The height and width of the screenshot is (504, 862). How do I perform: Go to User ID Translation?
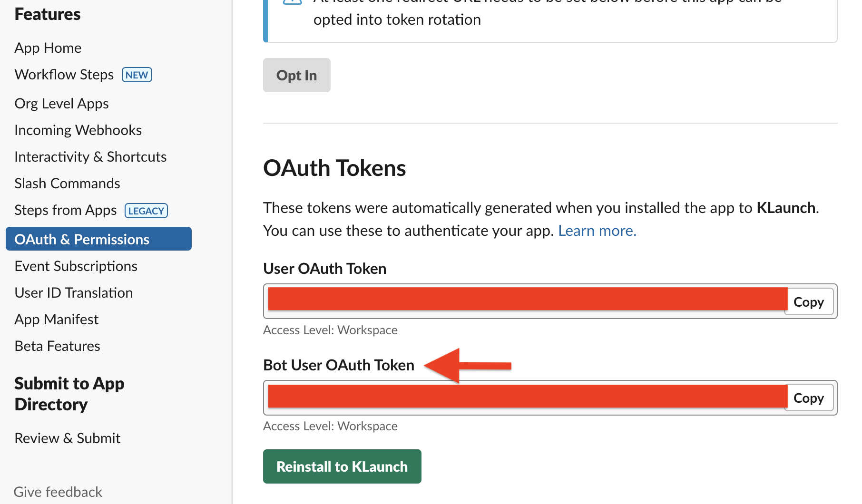[x=74, y=293]
